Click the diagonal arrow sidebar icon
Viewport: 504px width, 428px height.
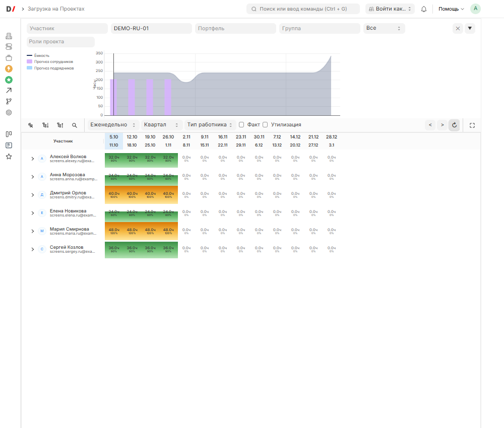click(x=9, y=91)
